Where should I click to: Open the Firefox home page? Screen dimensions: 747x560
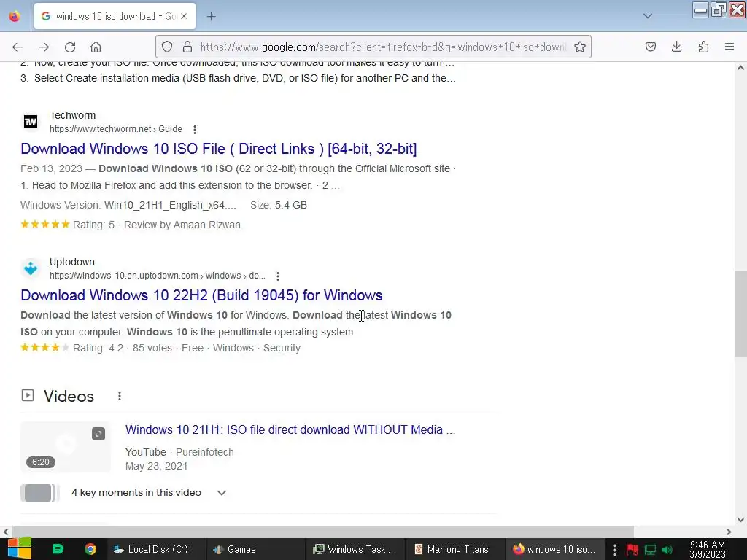coord(96,47)
